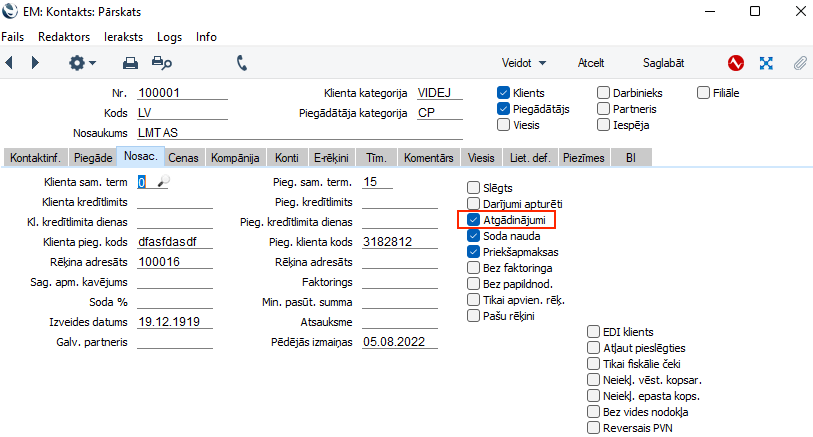813x437 pixels.
Task: Open the gear settings dropdown
Action: click(81, 63)
